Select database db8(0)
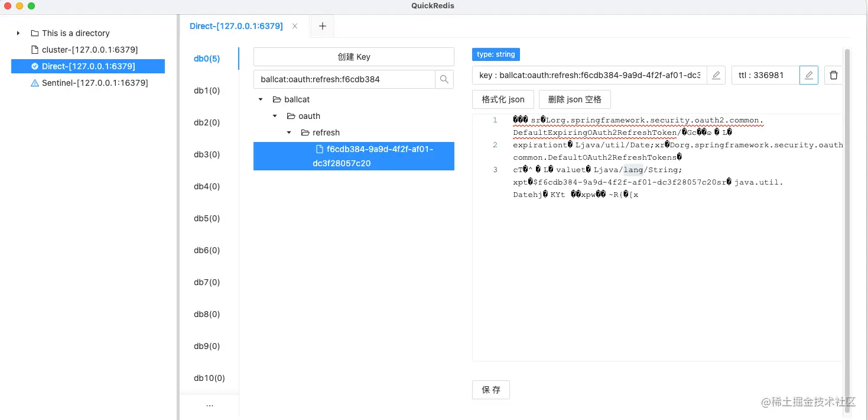 [x=207, y=314]
